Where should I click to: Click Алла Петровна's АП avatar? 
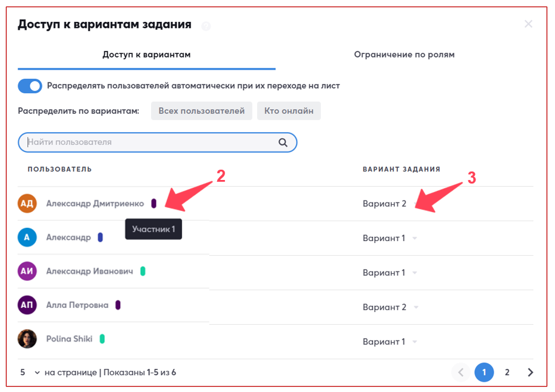coord(27,305)
